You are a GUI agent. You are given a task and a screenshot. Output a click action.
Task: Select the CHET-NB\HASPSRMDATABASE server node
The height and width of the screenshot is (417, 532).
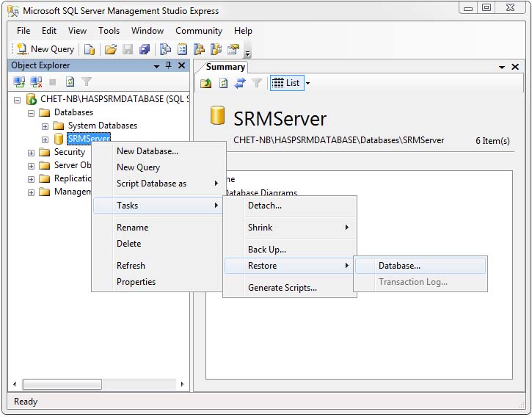click(114, 99)
